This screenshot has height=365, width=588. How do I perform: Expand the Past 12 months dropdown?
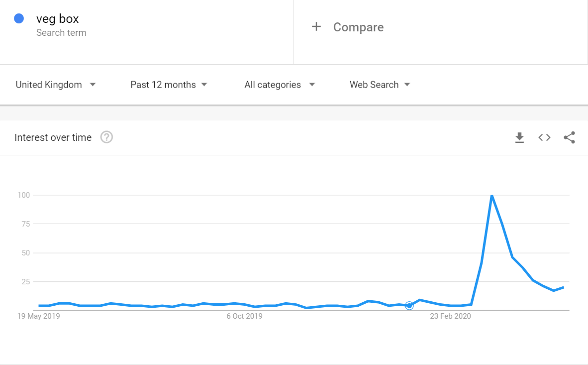169,85
